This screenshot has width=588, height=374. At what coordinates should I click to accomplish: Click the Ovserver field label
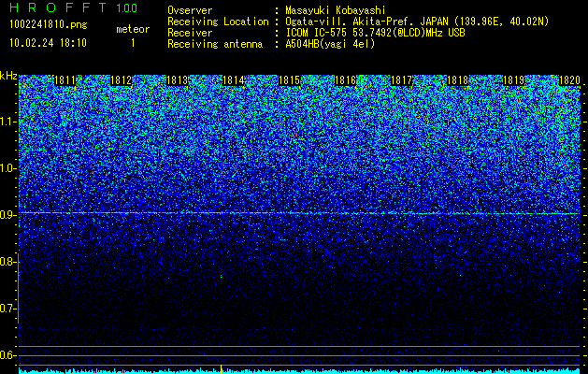click(x=190, y=10)
